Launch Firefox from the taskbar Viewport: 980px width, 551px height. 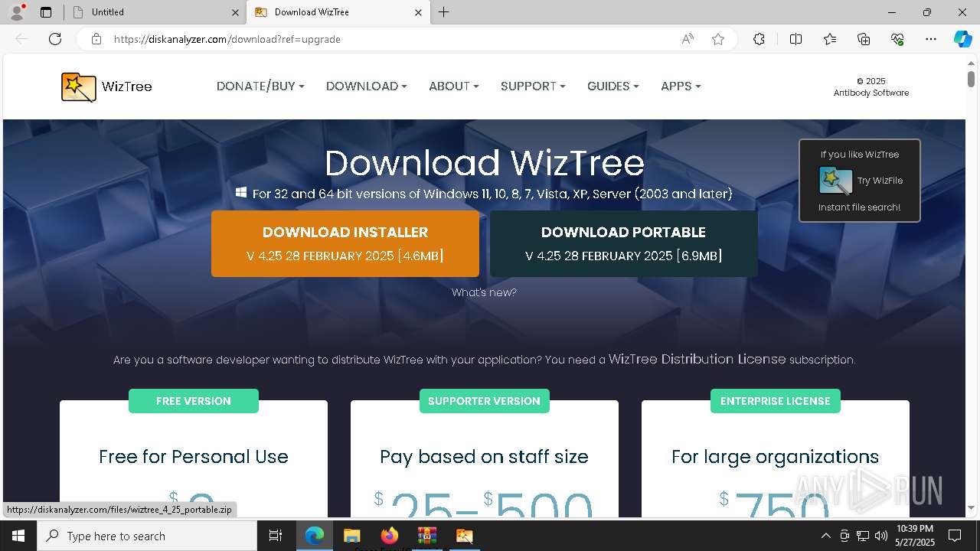[390, 536]
